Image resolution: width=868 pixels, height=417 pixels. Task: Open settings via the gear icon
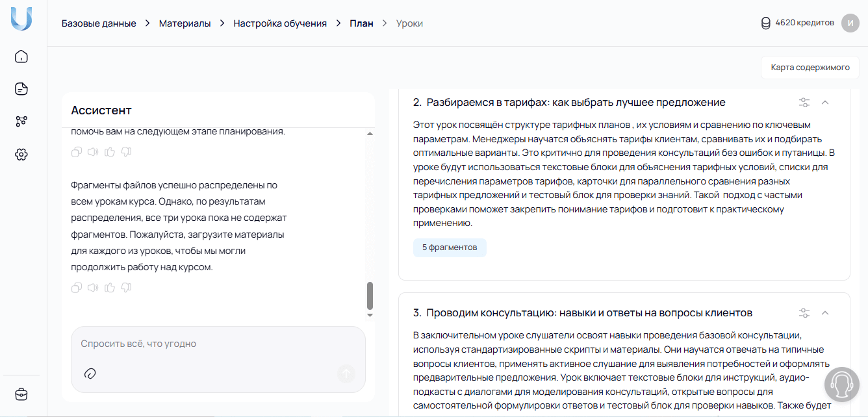click(21, 154)
